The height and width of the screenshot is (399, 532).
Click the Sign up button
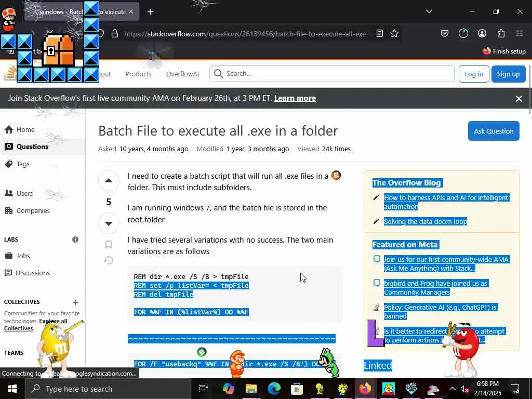(508, 74)
